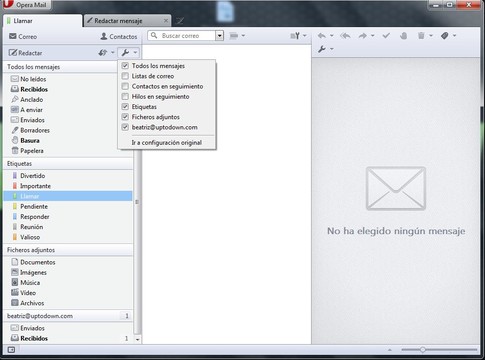Image resolution: width=485 pixels, height=360 pixels.
Task: Click the Reply arrow icon in toolbar
Action: pyautogui.click(x=322, y=36)
